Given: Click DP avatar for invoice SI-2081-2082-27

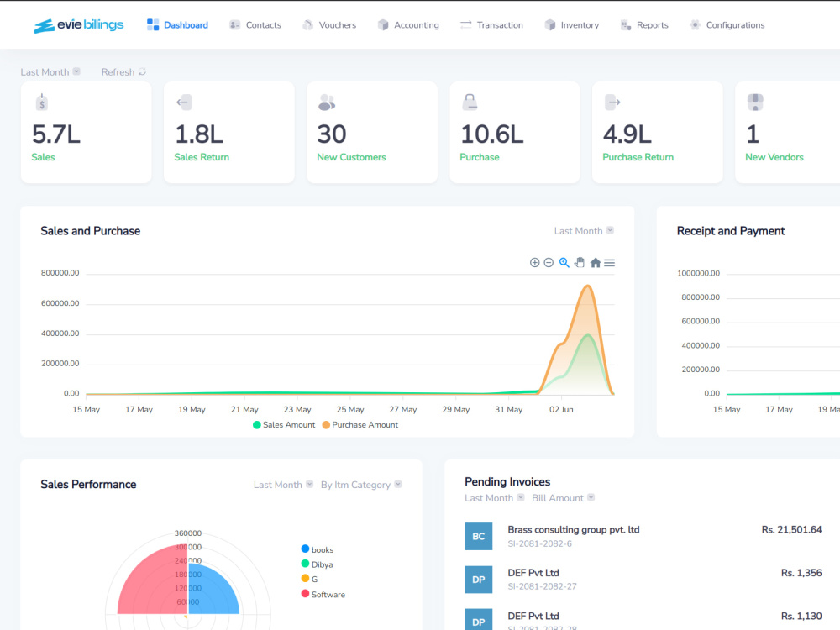Looking at the screenshot, I should pos(479,580).
